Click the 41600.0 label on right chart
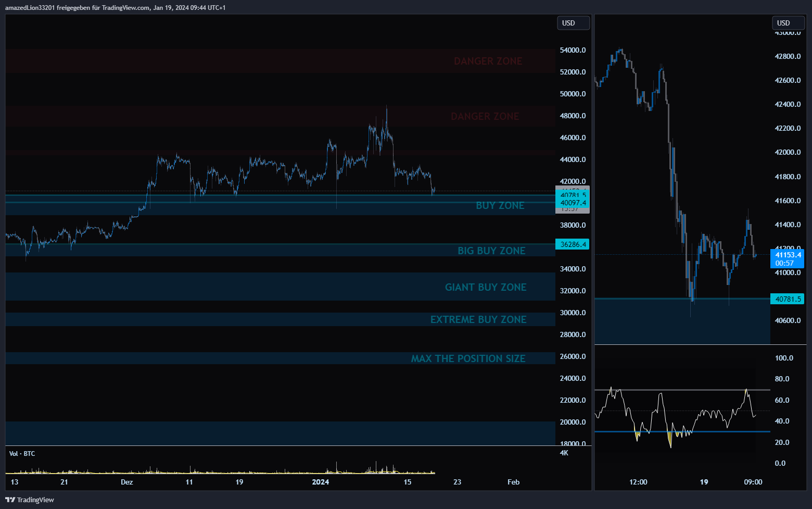 coord(788,201)
